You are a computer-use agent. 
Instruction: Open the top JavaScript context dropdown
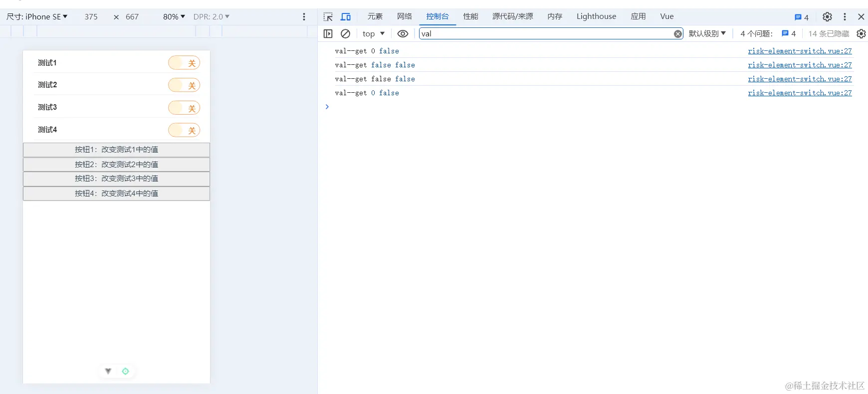click(374, 34)
